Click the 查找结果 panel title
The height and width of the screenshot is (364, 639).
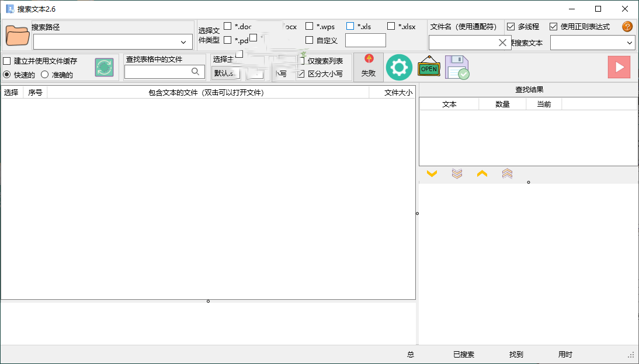pos(529,90)
